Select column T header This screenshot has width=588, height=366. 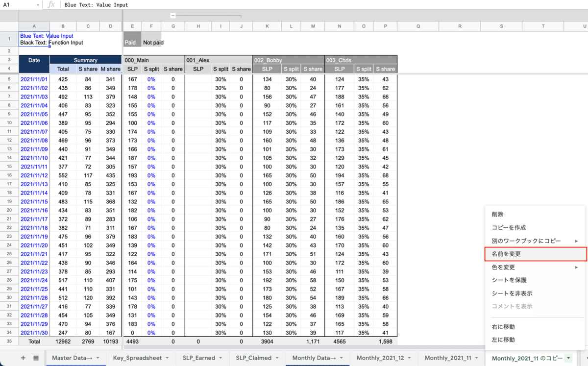point(542,26)
